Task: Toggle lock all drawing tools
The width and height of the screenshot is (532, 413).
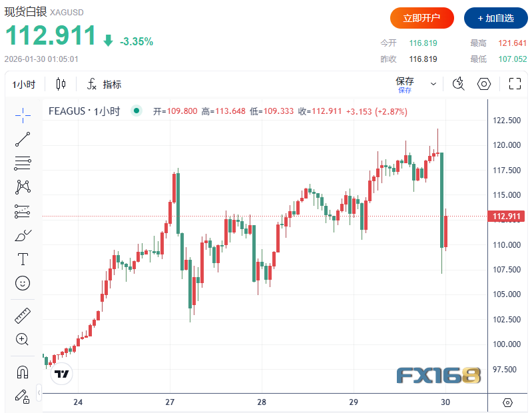Action: click(23, 396)
